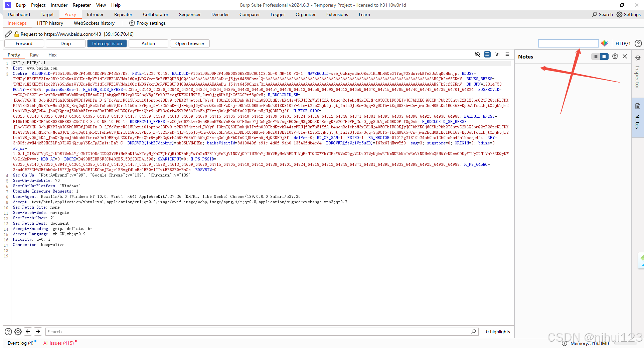The width and height of the screenshot is (644, 348).
Task: Switch to the Intruder tool tab
Action: [95, 14]
